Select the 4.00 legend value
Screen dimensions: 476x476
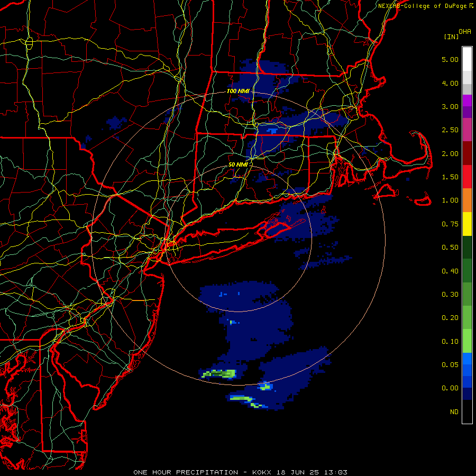[x=450, y=83]
